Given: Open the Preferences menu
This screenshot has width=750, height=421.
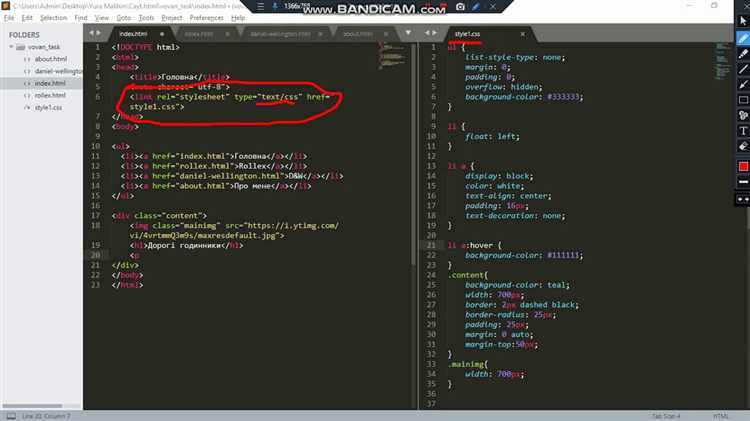Looking at the screenshot, I should pyautogui.click(x=206, y=17).
